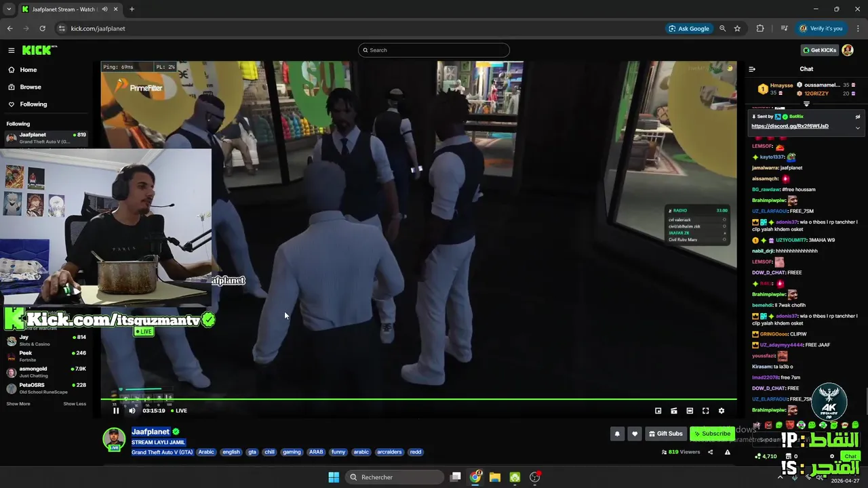Open the pinned discord.gg link
Screen dimensions: 868x488
click(x=790, y=126)
